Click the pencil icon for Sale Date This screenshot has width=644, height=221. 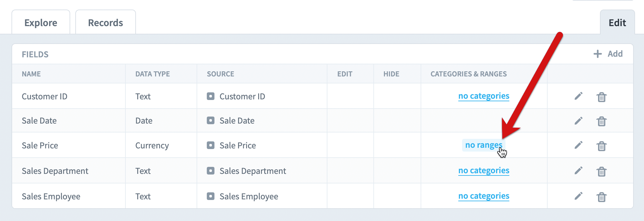click(579, 121)
